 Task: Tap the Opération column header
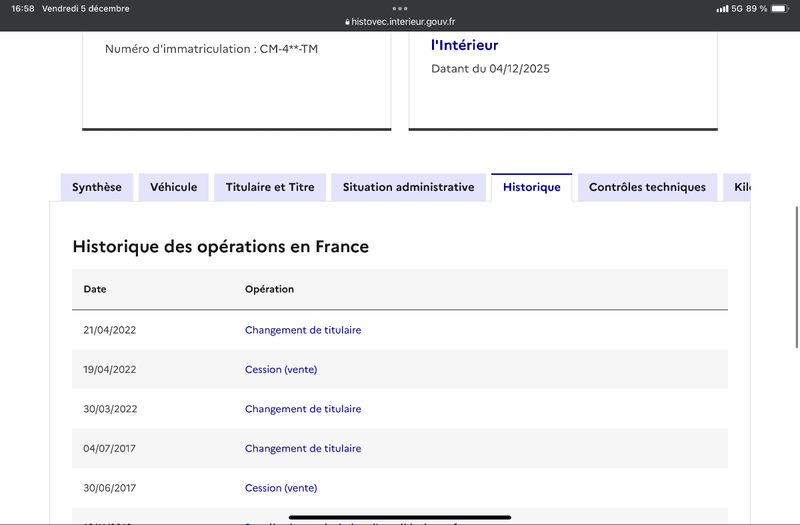coord(269,289)
